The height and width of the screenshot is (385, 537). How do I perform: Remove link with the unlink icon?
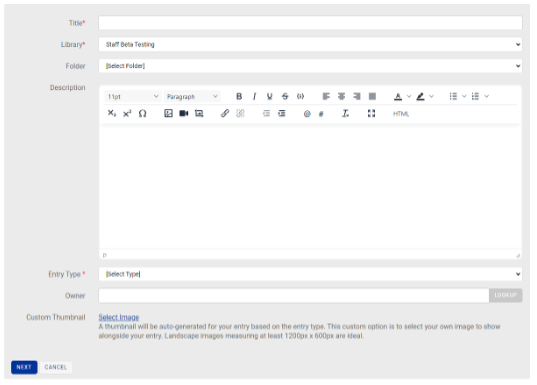coord(240,113)
